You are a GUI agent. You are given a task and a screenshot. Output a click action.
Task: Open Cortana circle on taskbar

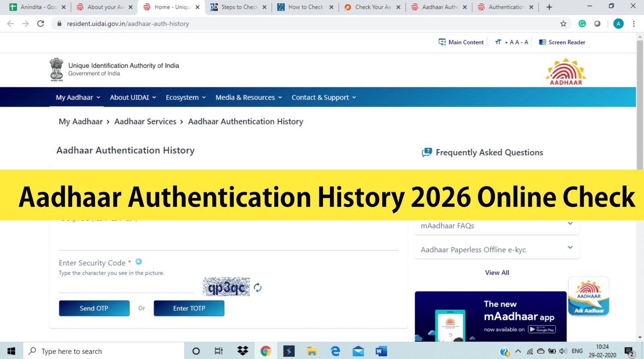coord(196,351)
